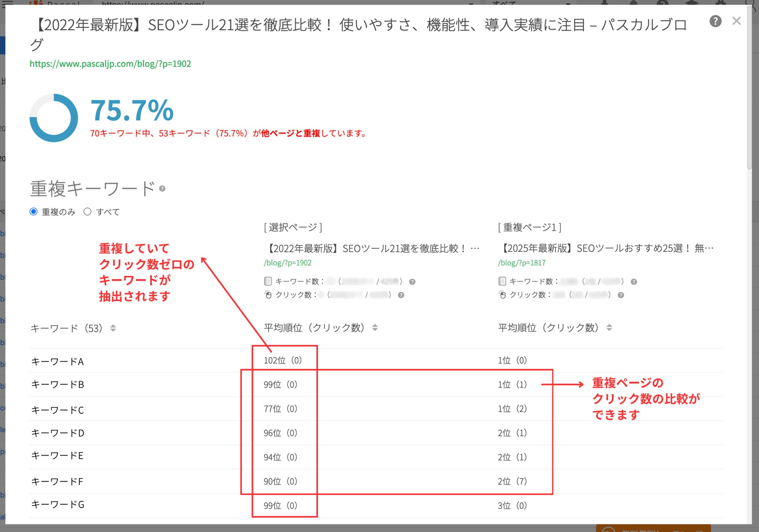Close the duplicate keyword dialog
Image resolution: width=759 pixels, height=532 pixels.
(x=736, y=21)
